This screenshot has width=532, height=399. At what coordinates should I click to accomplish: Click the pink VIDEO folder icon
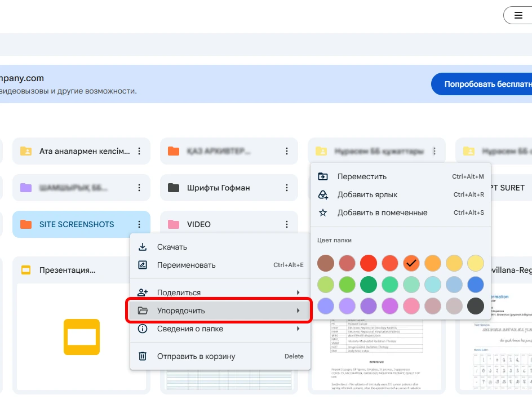click(174, 224)
